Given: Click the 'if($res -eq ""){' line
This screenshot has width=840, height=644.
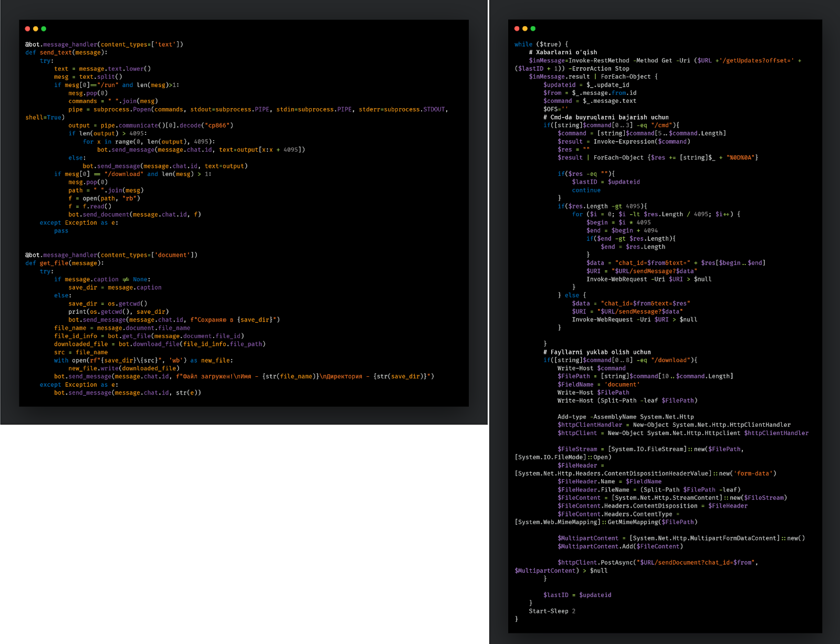Looking at the screenshot, I should point(586,174).
